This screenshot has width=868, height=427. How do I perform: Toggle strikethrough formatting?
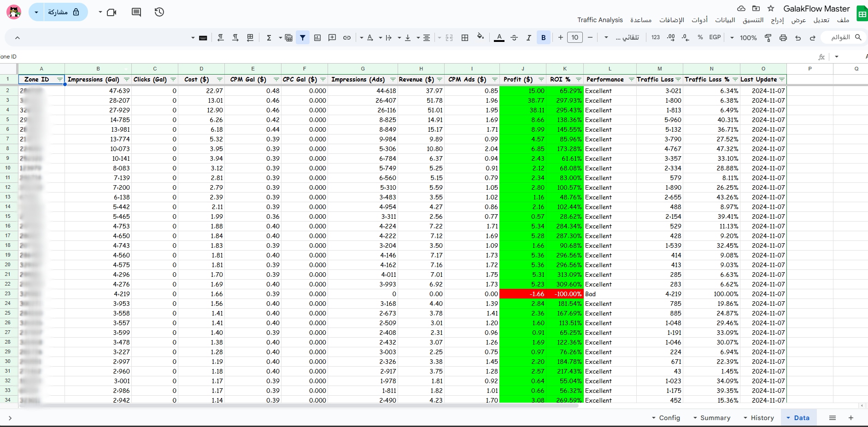point(514,38)
